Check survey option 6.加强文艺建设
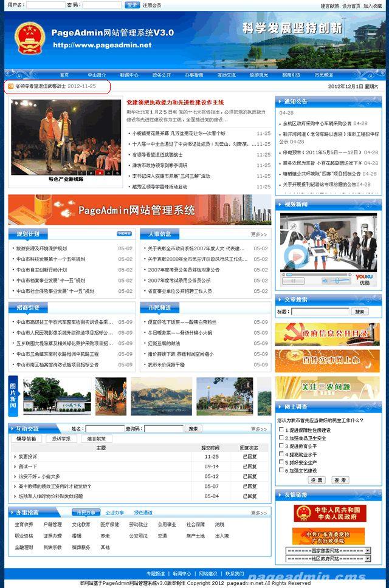 click(x=281, y=470)
